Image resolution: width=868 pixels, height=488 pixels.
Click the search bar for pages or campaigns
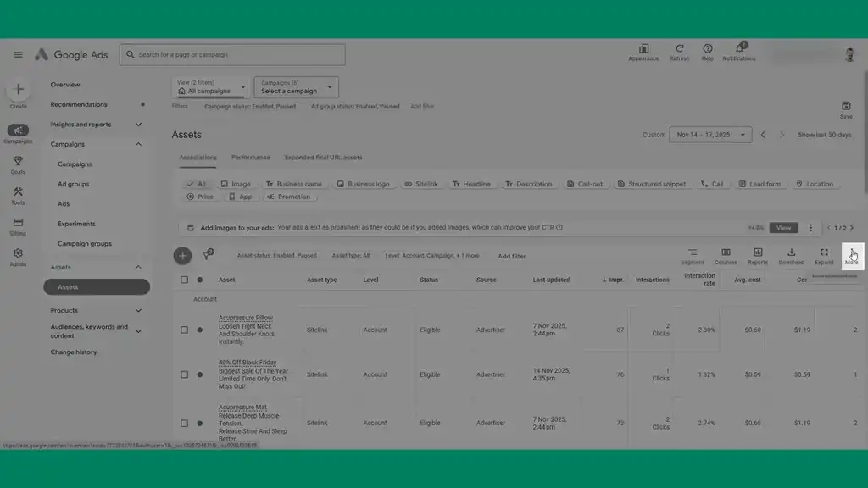[x=233, y=54]
